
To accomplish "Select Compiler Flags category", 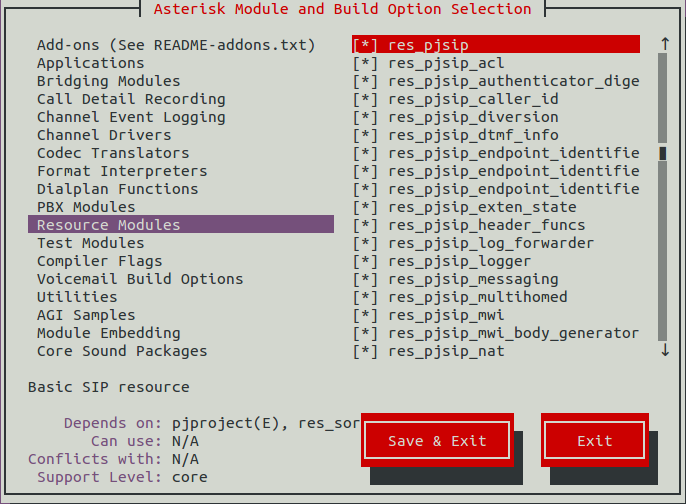I will click(x=99, y=261).
